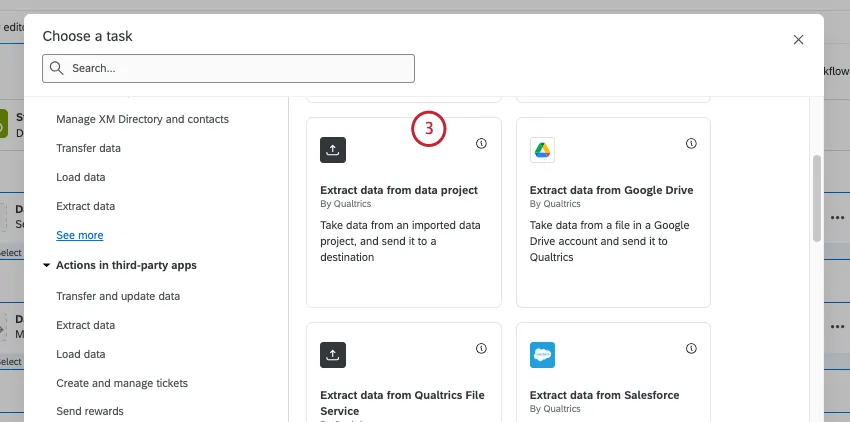850x422 pixels.
Task: Click the upload icon on Qualtrics File Service card
Action: (x=333, y=355)
